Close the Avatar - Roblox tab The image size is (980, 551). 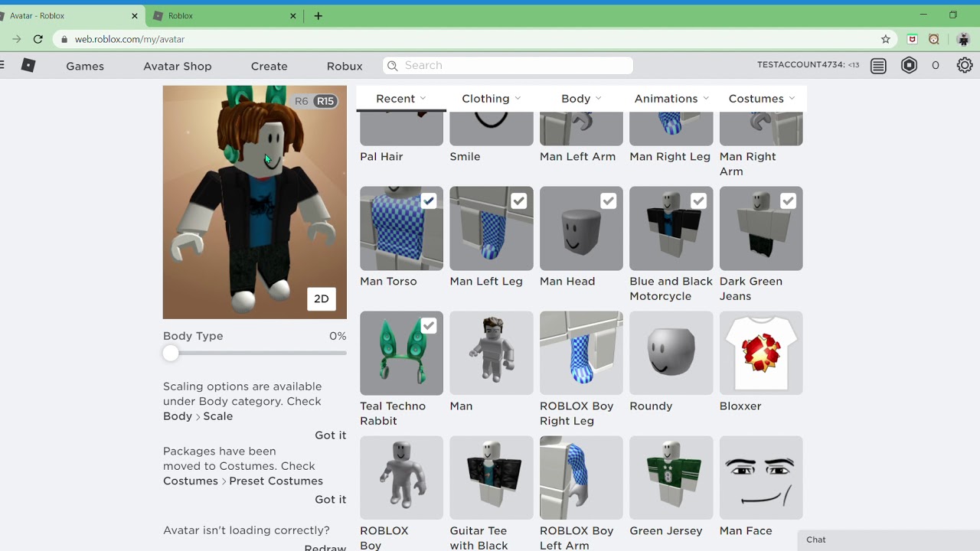[x=135, y=15]
